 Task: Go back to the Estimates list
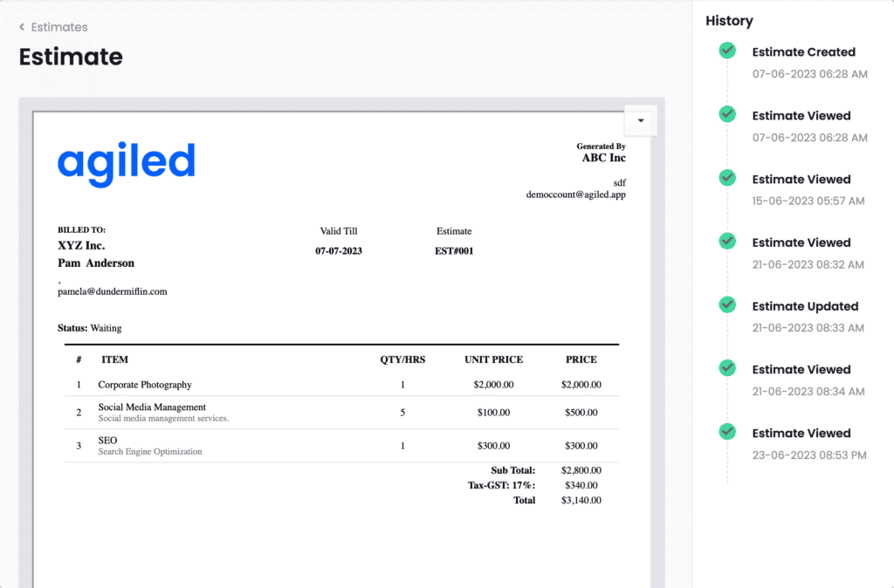coord(58,28)
